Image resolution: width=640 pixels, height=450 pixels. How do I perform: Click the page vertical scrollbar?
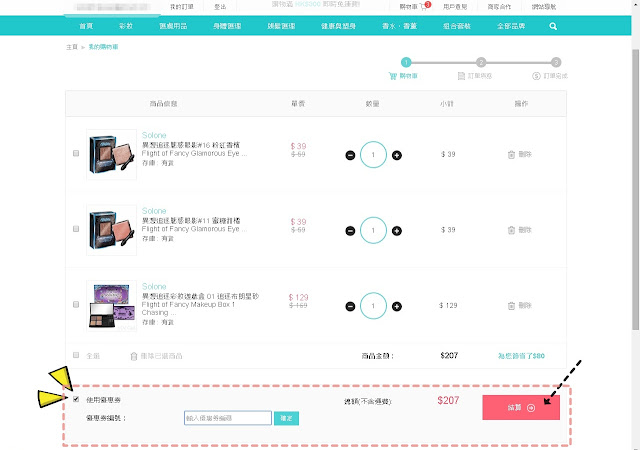[636, 188]
